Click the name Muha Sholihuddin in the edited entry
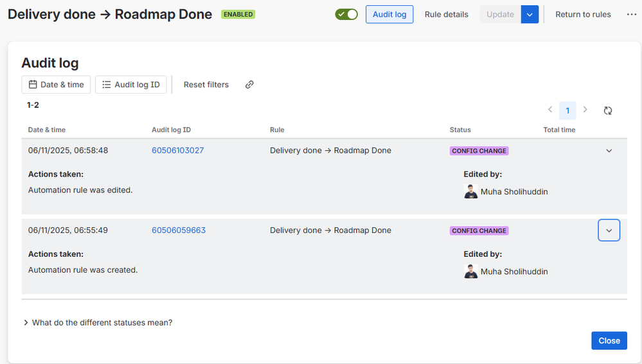 (514, 192)
